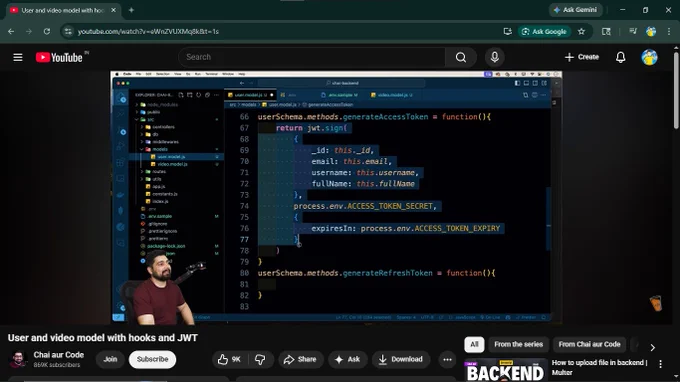
Task: Click the Ask Google lens button
Action: coord(544,32)
